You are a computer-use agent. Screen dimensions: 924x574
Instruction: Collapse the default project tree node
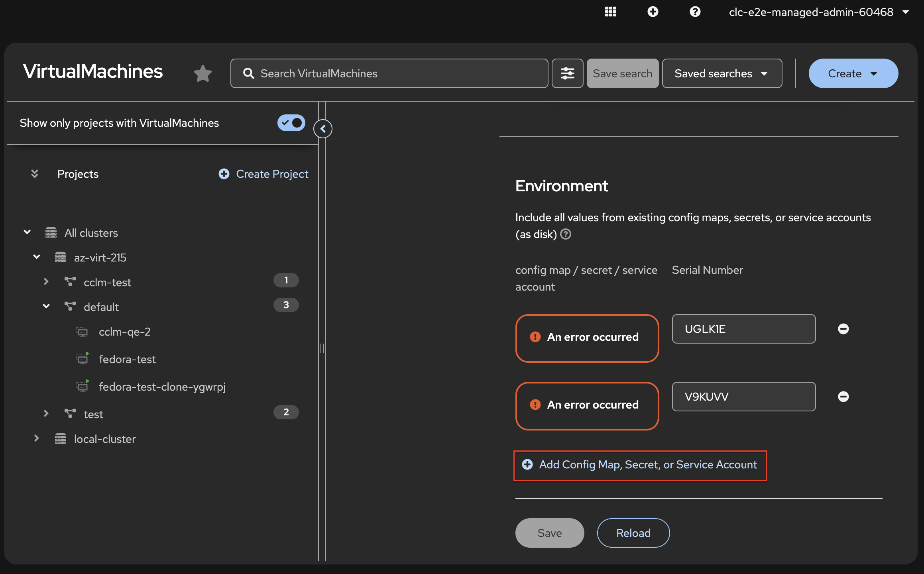click(46, 307)
